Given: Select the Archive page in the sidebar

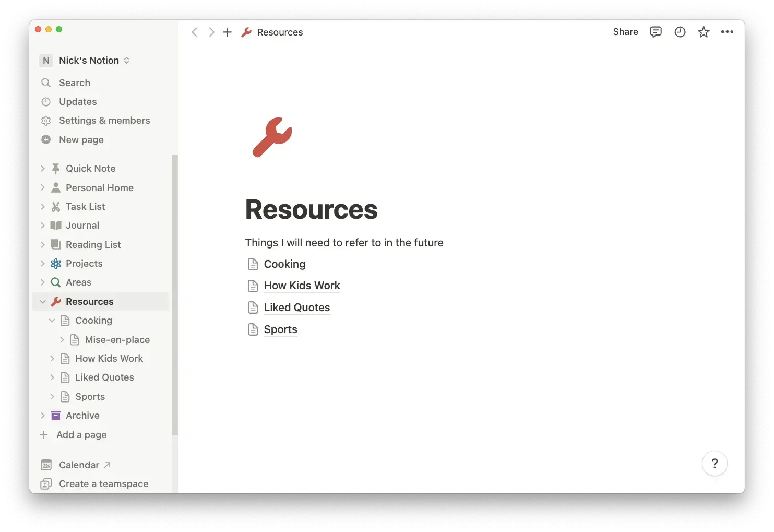Looking at the screenshot, I should 82,415.
